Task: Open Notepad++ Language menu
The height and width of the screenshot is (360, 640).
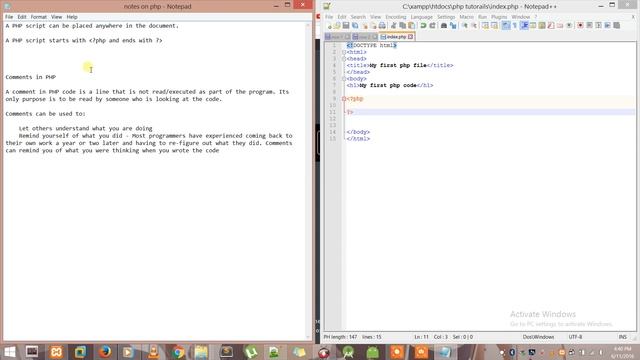Action: (422, 17)
